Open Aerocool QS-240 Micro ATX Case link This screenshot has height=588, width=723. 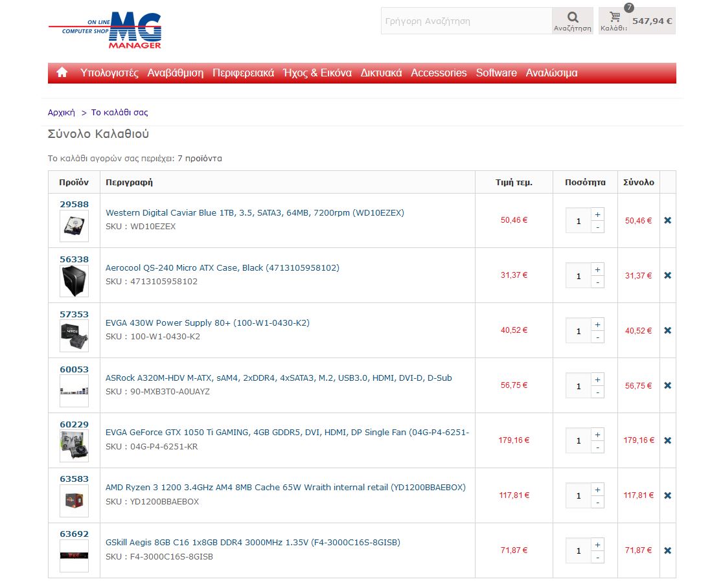point(222,267)
